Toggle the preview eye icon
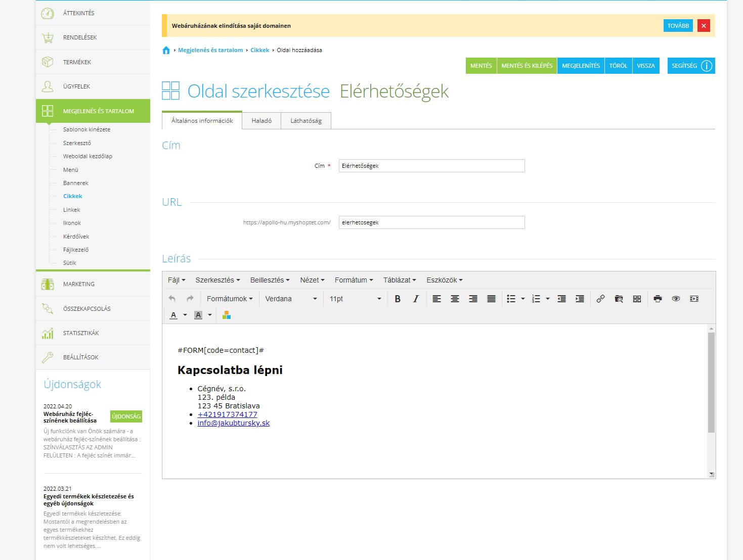Viewport: 743px width, 560px height. coord(676,299)
